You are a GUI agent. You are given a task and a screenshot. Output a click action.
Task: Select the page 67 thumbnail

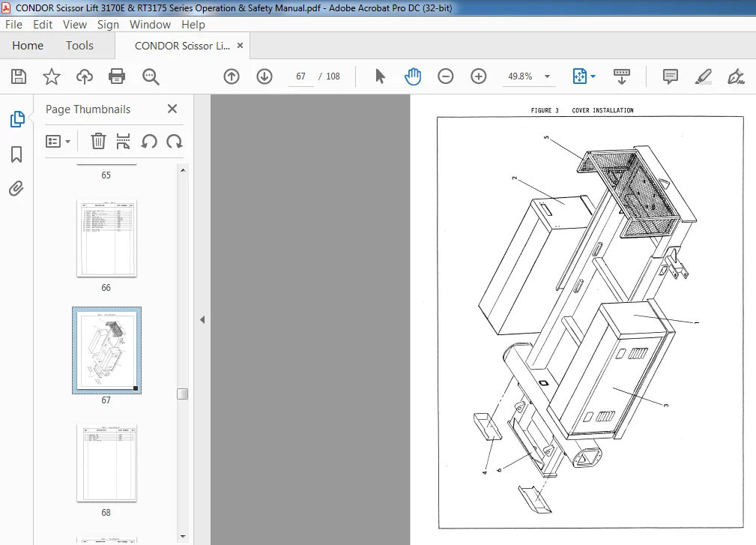[106, 350]
